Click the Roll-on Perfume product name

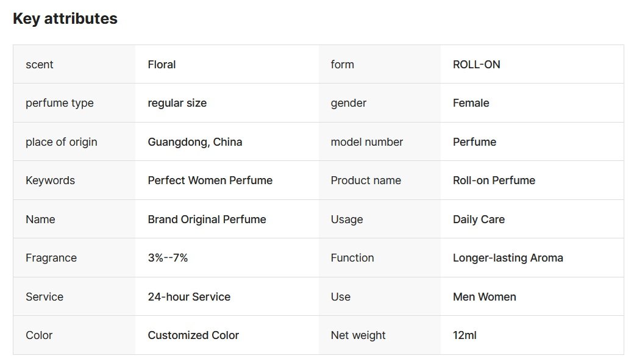click(494, 180)
